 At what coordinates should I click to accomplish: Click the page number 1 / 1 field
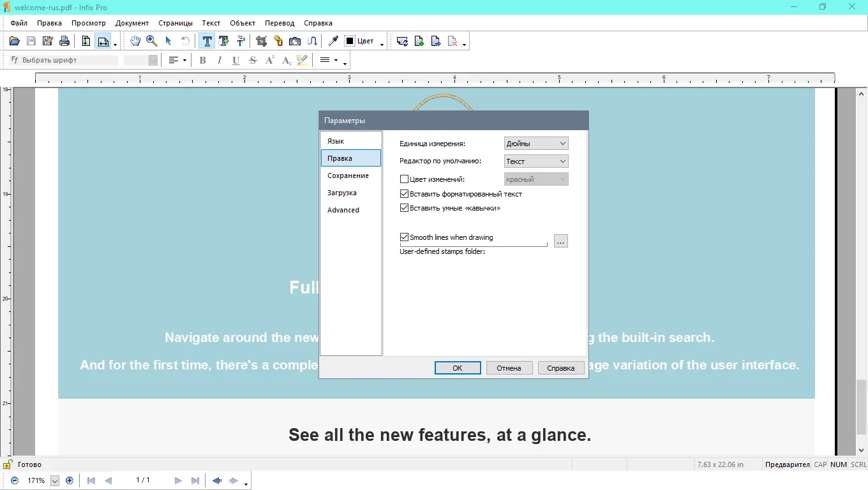point(143,480)
